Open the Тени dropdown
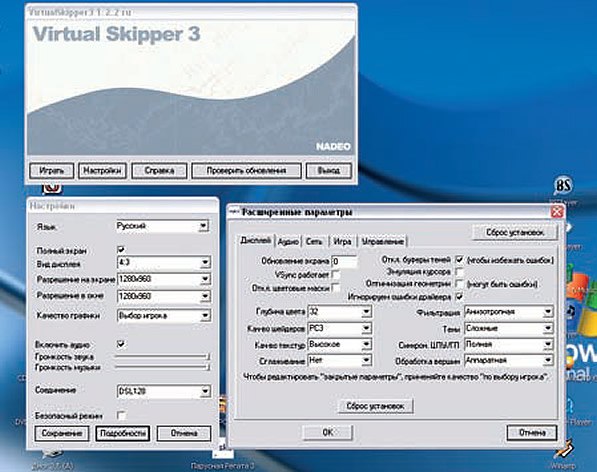Screen dimensions: 597x472 point(509,328)
